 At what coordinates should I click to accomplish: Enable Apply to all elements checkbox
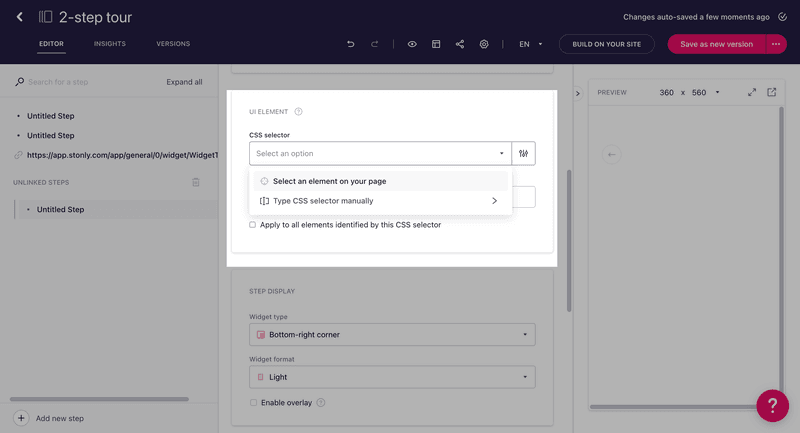click(x=253, y=225)
